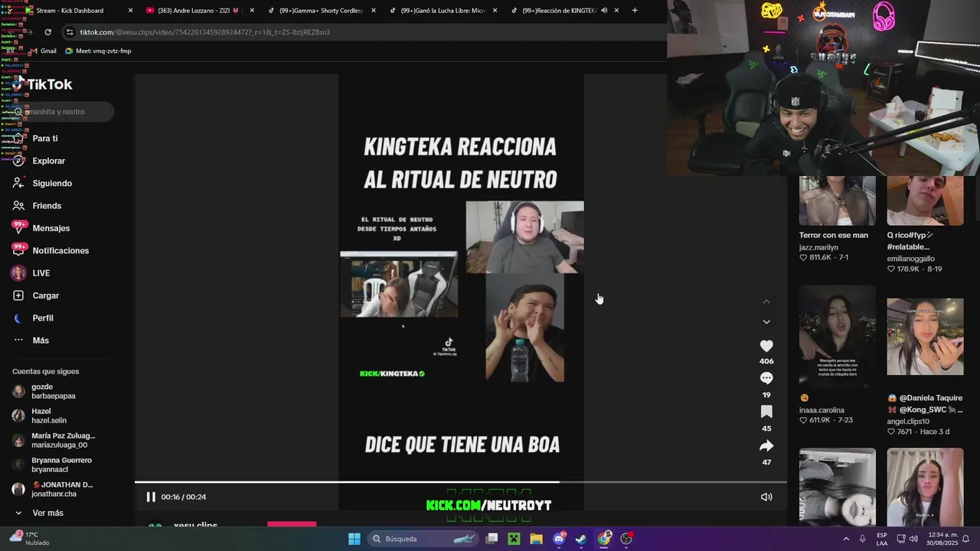Open Discord from the taskbar
Viewport: 980px width, 551px height.
pyautogui.click(x=559, y=539)
